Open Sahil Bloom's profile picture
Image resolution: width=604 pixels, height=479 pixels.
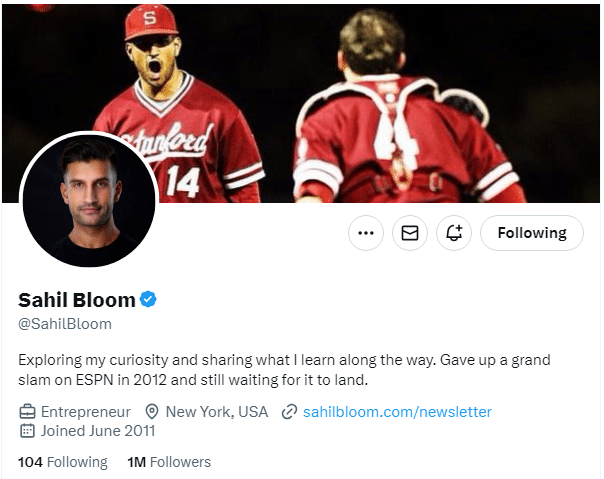89,200
